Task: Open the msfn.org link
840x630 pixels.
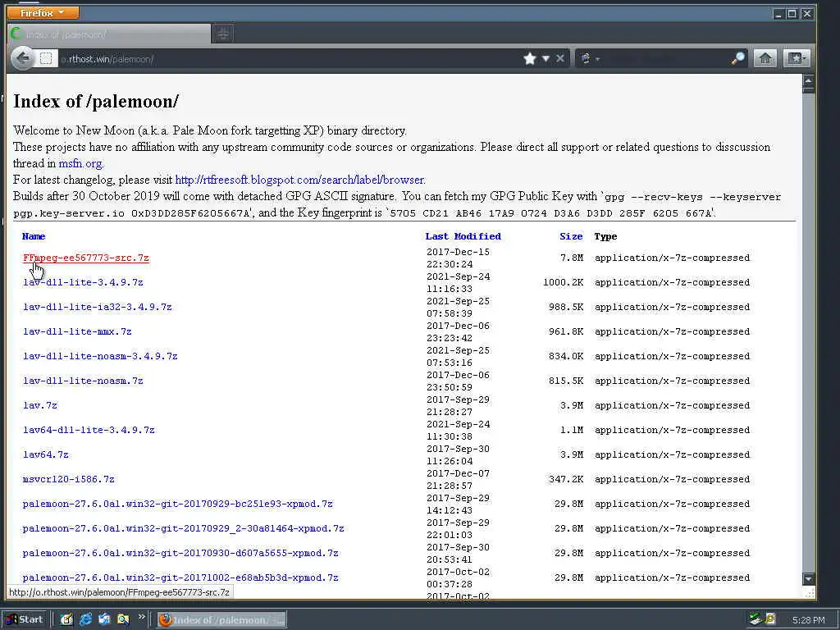Action: pos(81,163)
